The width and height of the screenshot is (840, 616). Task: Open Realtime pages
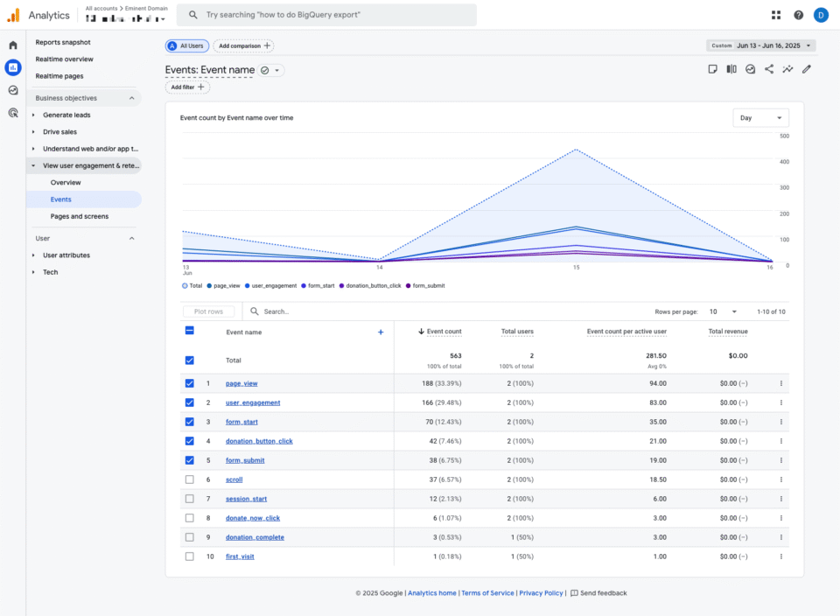click(59, 76)
